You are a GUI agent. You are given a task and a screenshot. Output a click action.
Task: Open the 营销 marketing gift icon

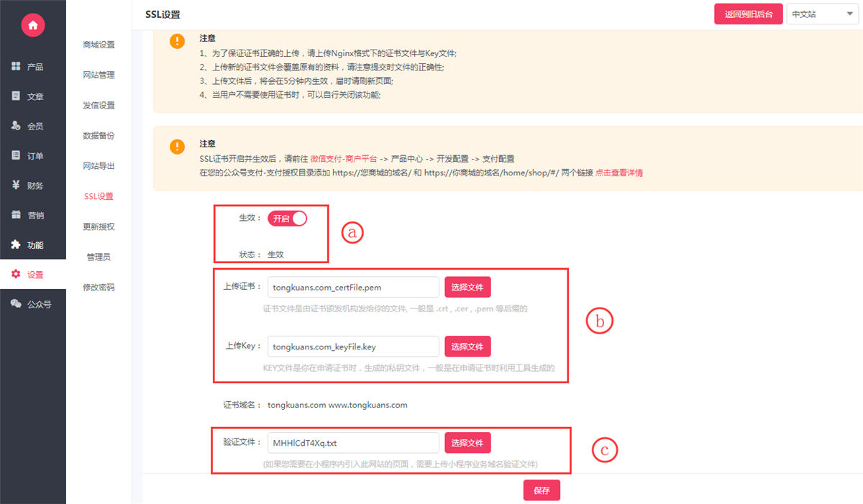(x=16, y=215)
